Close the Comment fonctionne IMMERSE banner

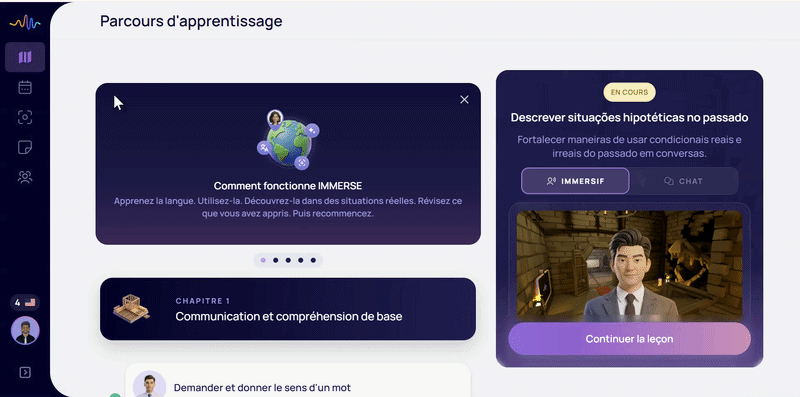coord(464,100)
